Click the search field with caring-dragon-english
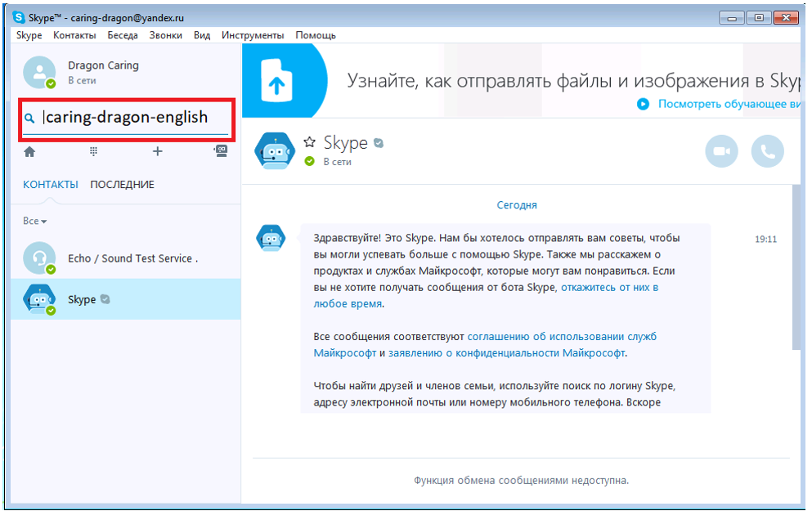 coord(127,119)
